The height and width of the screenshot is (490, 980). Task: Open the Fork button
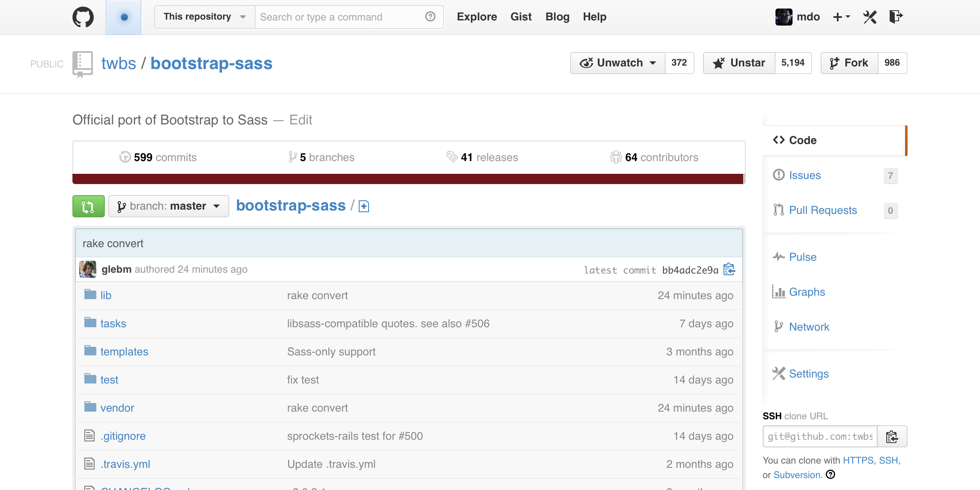849,63
